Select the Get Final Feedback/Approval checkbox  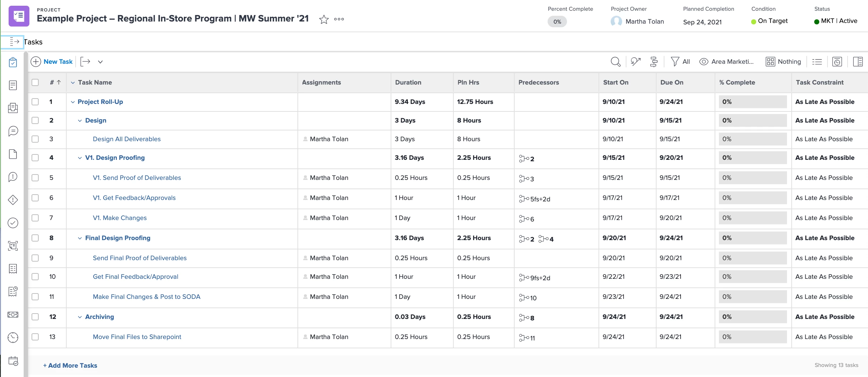pos(35,277)
